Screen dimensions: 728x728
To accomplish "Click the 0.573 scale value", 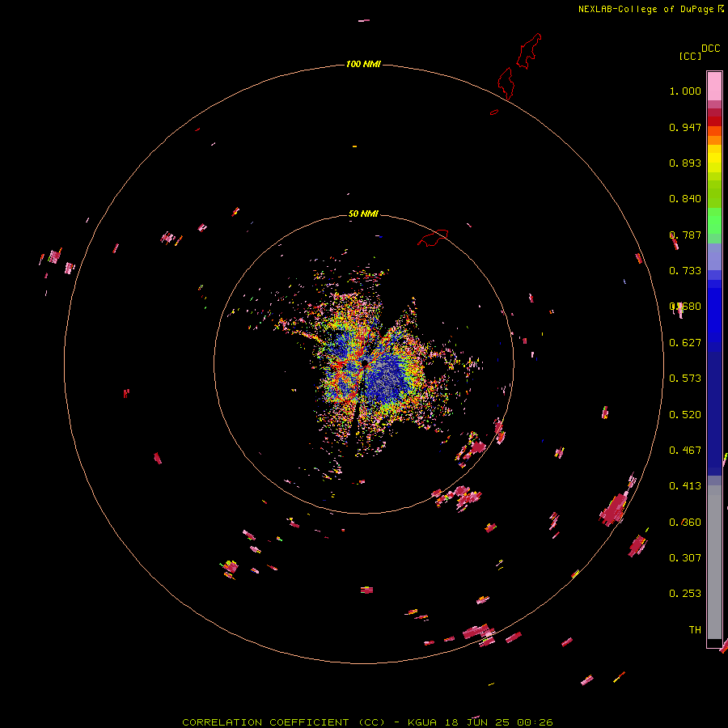I will pyautogui.click(x=685, y=379).
